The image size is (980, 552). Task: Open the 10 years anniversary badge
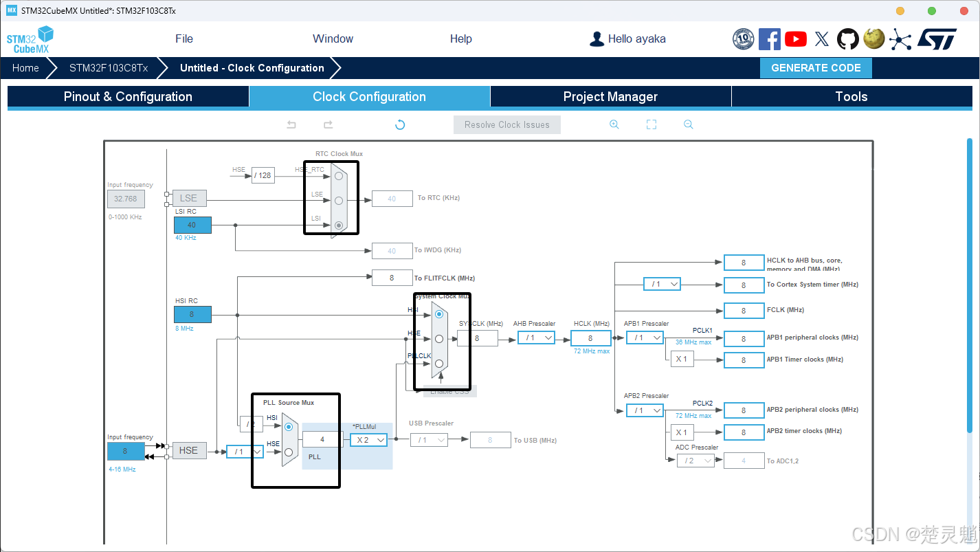point(744,39)
